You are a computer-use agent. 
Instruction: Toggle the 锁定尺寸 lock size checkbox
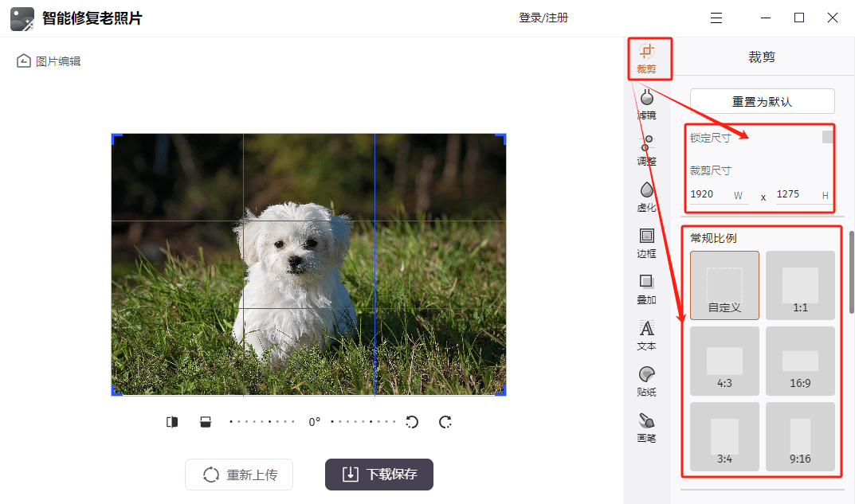point(828,137)
